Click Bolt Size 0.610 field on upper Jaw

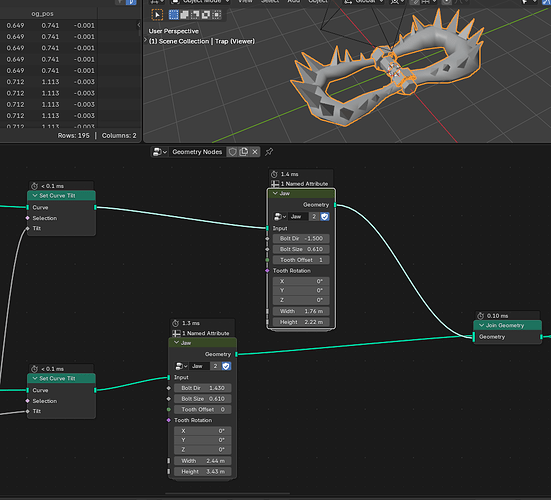(301, 249)
